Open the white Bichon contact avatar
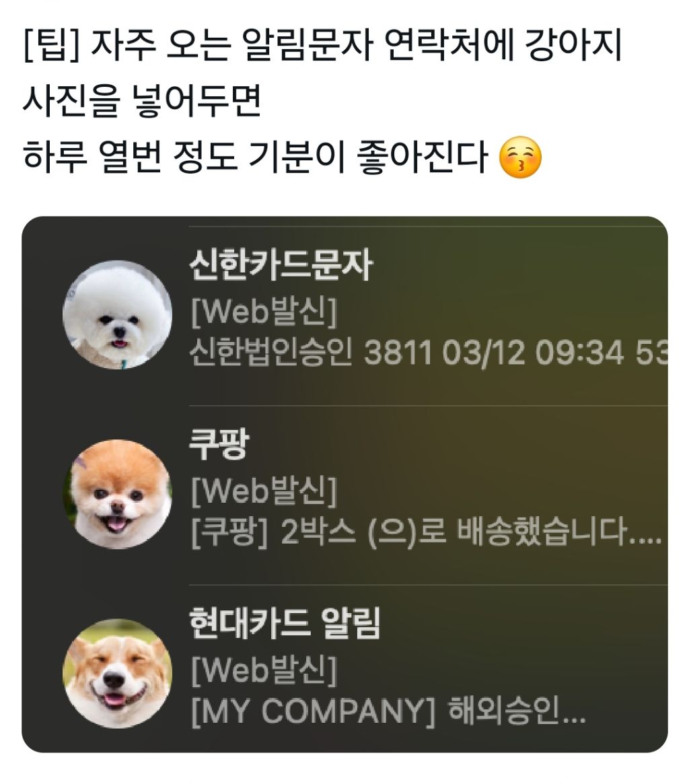689x784 pixels. point(117,315)
